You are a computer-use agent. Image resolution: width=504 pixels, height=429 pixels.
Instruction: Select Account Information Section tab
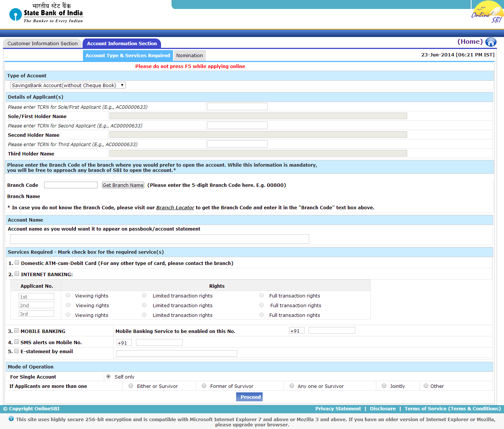[122, 43]
